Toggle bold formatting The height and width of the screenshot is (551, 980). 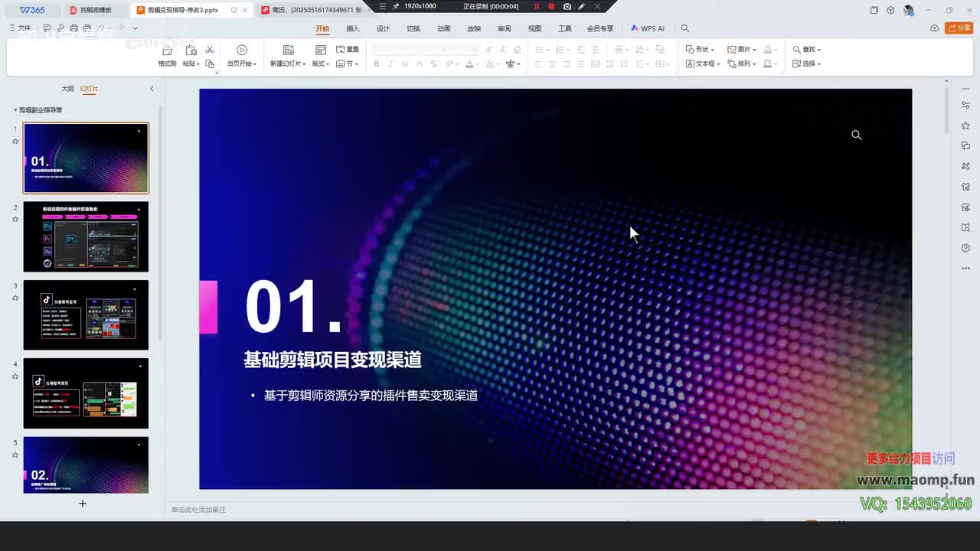tap(376, 64)
